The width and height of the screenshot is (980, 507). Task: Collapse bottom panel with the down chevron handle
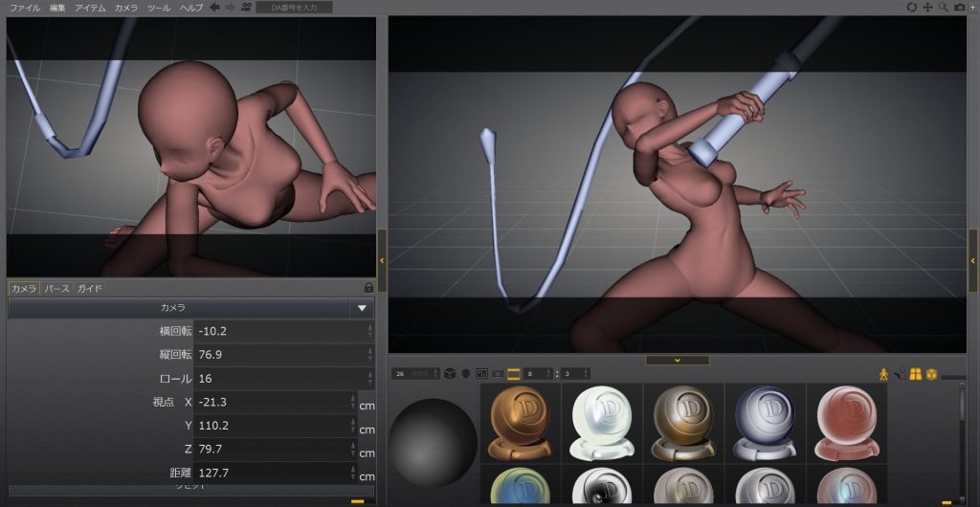[x=678, y=361]
